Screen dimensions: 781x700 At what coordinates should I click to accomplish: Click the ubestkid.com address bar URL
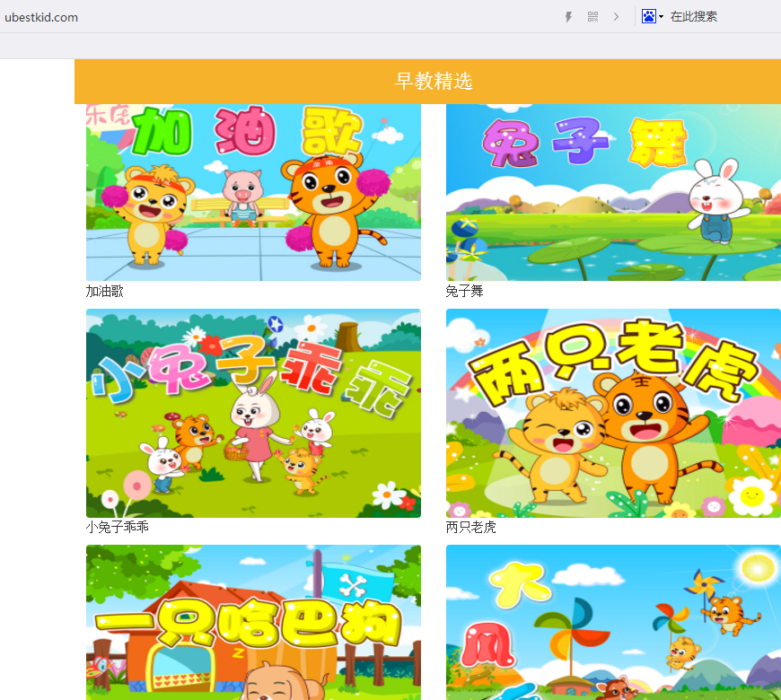pyautogui.click(x=41, y=17)
